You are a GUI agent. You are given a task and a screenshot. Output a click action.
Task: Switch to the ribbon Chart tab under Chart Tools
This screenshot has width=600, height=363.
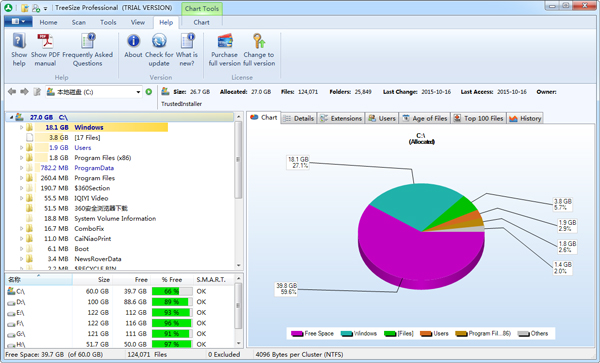tap(201, 22)
